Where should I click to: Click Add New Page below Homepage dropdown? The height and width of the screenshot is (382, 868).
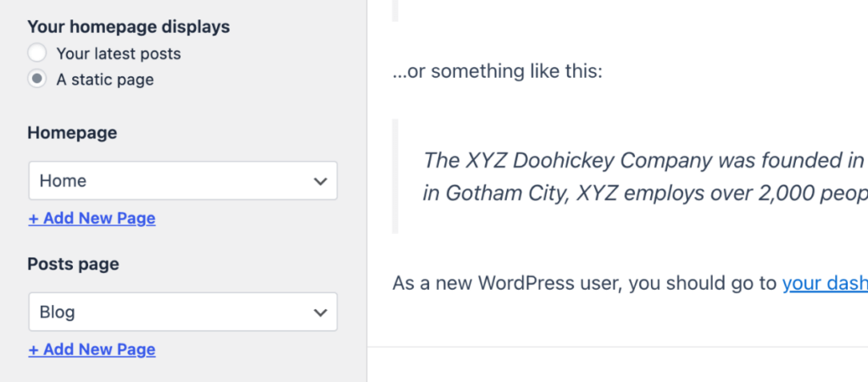click(92, 219)
